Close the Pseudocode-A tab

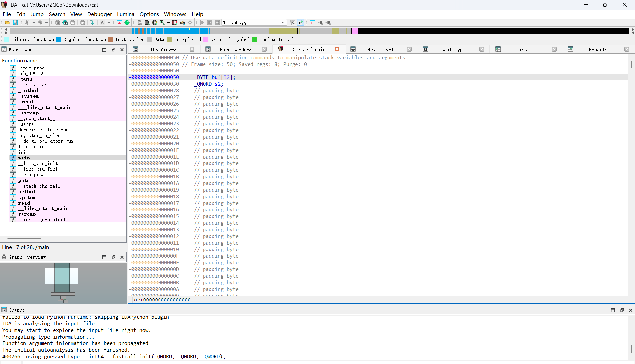(x=264, y=49)
